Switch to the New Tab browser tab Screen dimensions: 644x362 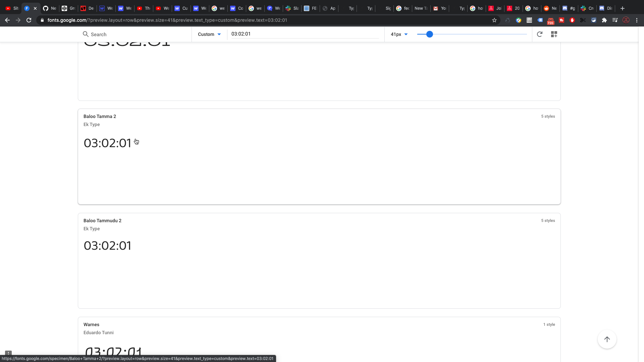coord(421,8)
